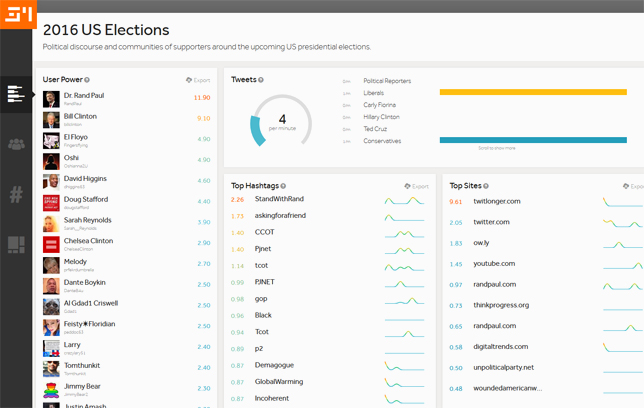Open the tiles layout icon in sidebar
The image size is (644, 408).
(16, 244)
